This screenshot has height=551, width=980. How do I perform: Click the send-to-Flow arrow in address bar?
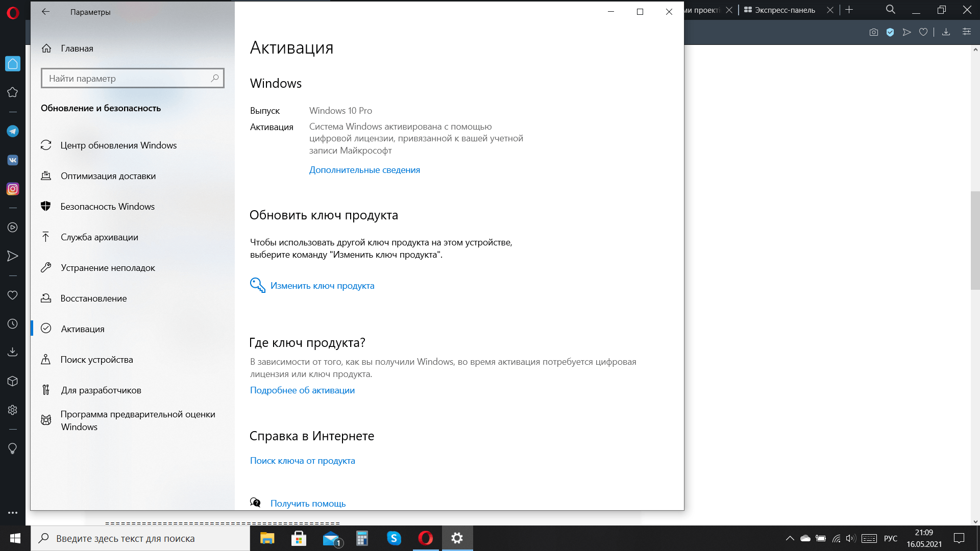(907, 32)
